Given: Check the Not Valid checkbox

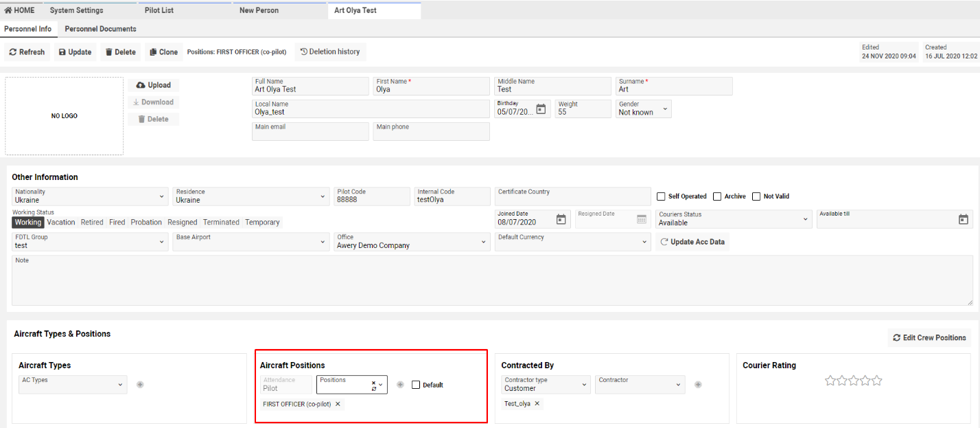Looking at the screenshot, I should click(756, 196).
